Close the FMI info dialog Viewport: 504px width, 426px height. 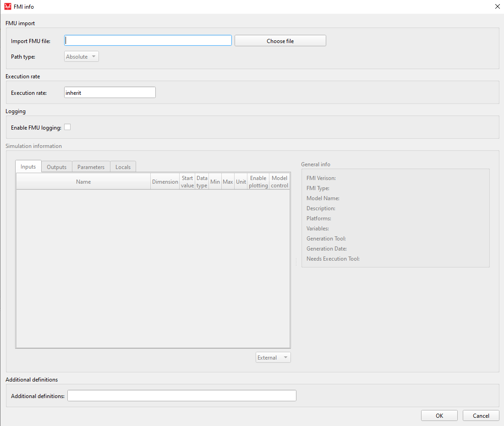(498, 7)
